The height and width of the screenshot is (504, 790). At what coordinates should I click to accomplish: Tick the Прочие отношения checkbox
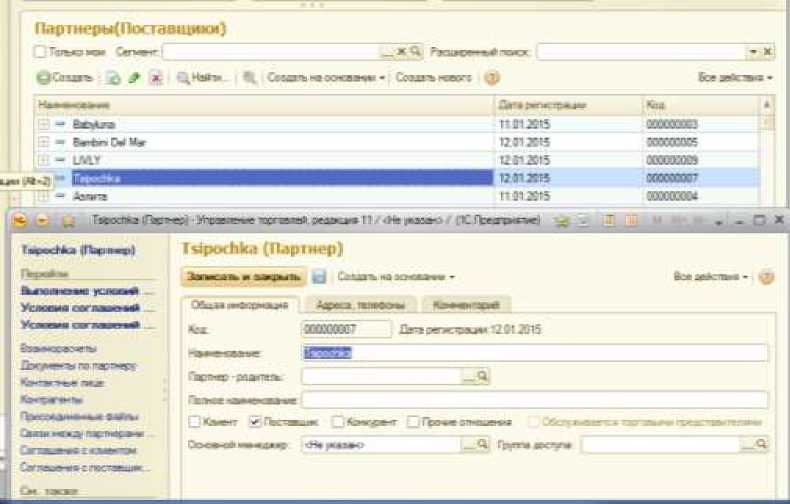[412, 421]
